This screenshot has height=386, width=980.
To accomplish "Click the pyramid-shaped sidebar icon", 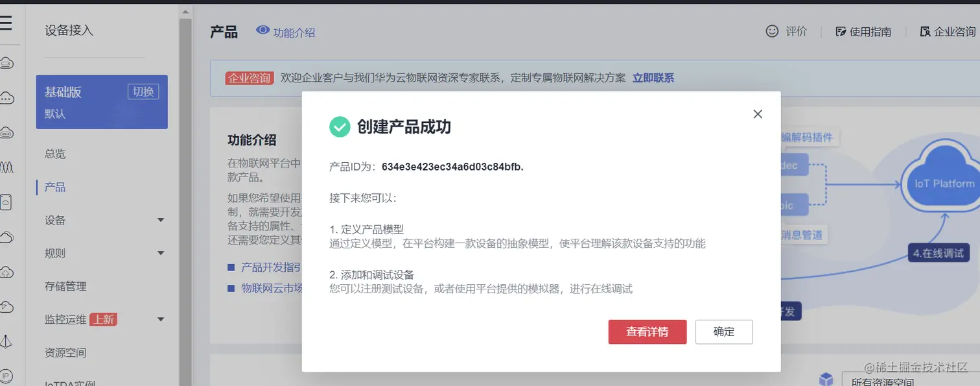I will (x=6, y=341).
